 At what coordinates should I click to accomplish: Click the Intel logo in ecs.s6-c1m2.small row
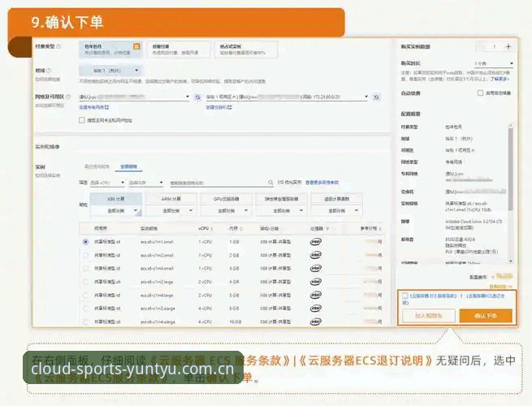(x=315, y=255)
